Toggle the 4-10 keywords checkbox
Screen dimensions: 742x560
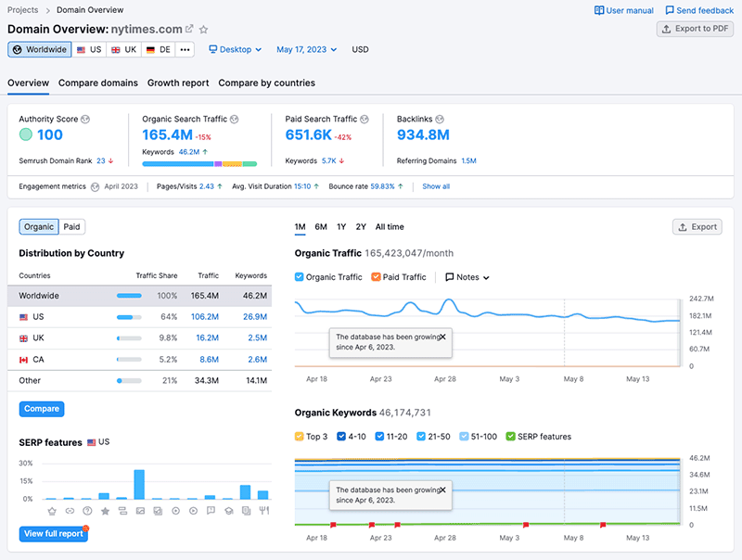[341, 436]
